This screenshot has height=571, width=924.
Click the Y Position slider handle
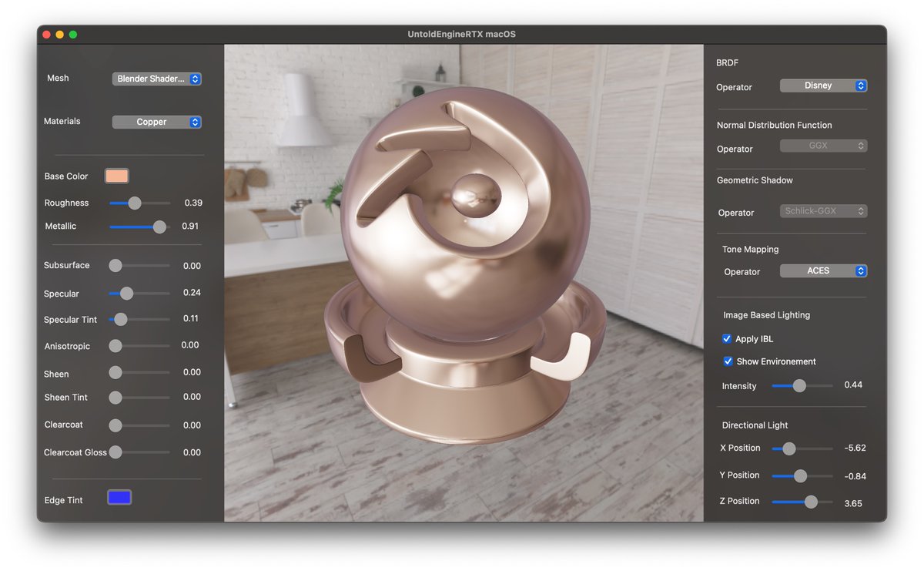(800, 475)
